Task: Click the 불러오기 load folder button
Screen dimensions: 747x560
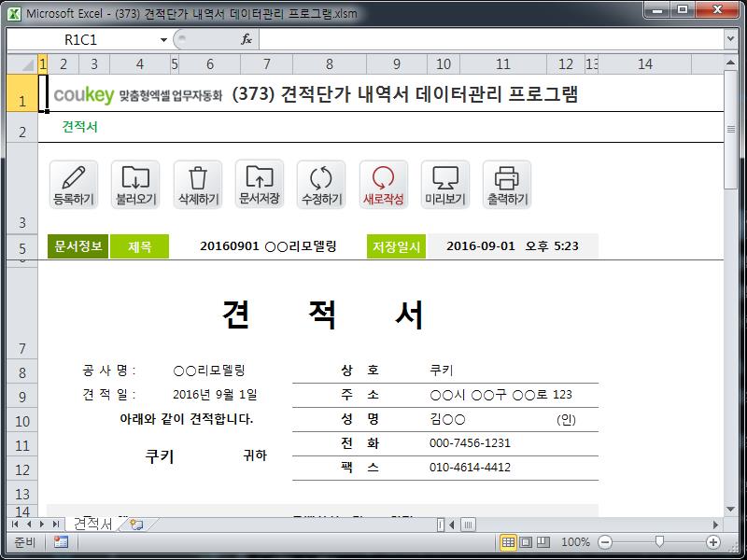Action: [x=135, y=185]
